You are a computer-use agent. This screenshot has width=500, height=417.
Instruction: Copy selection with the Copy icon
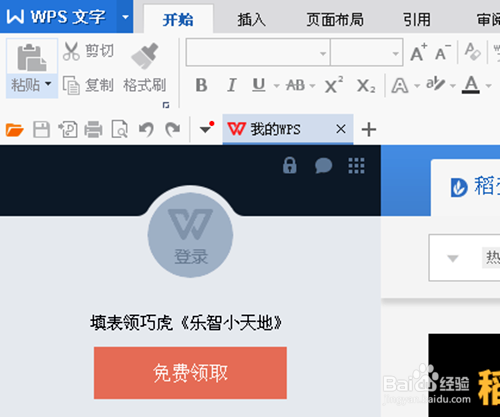(x=71, y=85)
